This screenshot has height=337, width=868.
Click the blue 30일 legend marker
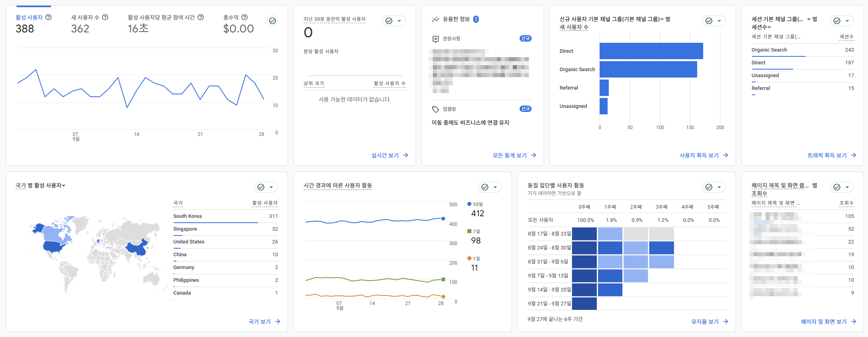[469, 204]
